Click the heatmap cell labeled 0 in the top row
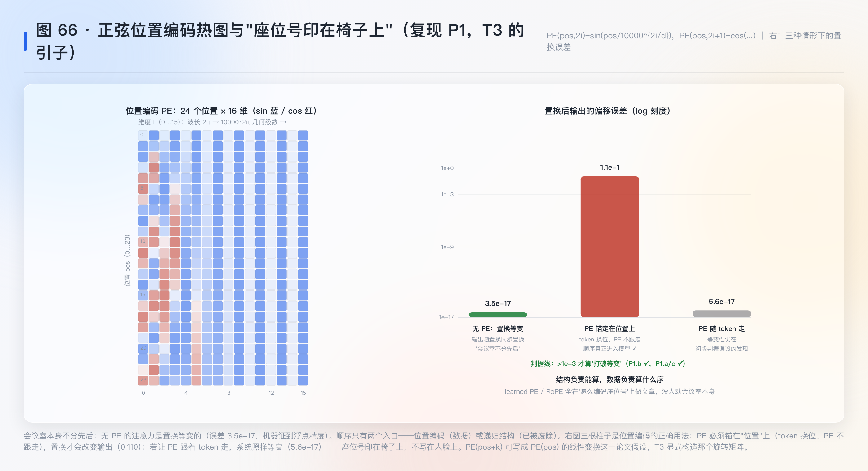This screenshot has width=868, height=471. pyautogui.click(x=143, y=135)
